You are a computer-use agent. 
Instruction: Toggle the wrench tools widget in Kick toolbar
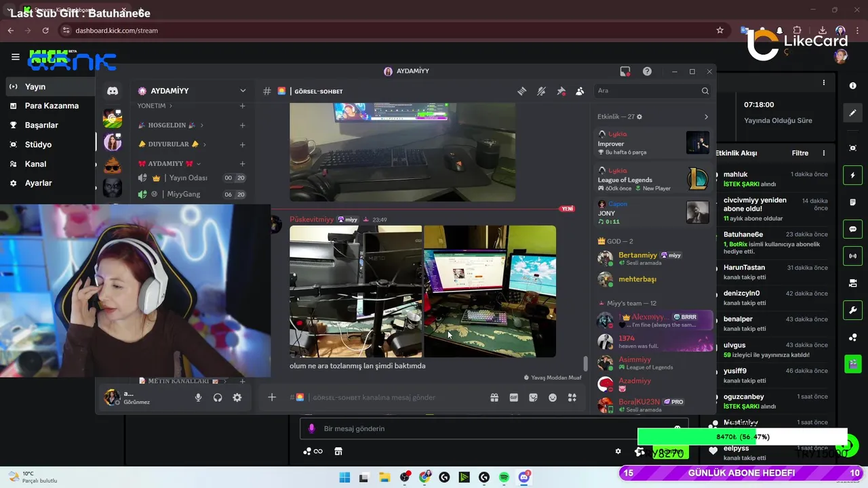[853, 310]
